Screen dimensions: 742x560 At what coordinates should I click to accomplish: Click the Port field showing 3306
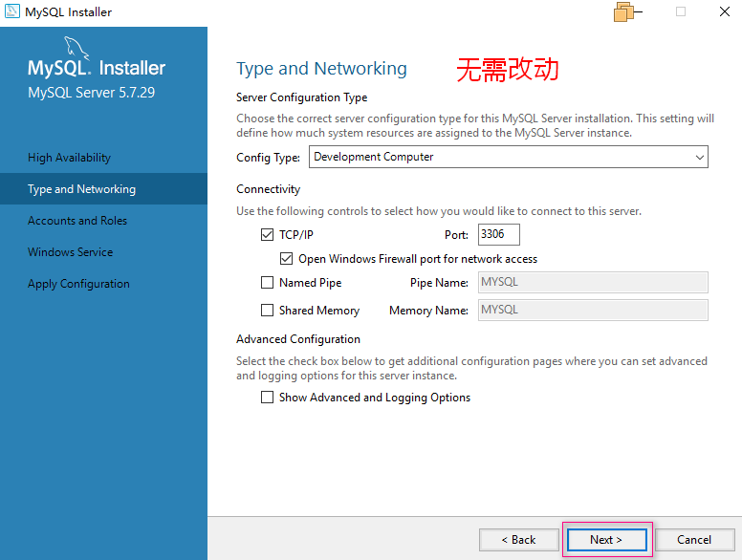(x=499, y=234)
